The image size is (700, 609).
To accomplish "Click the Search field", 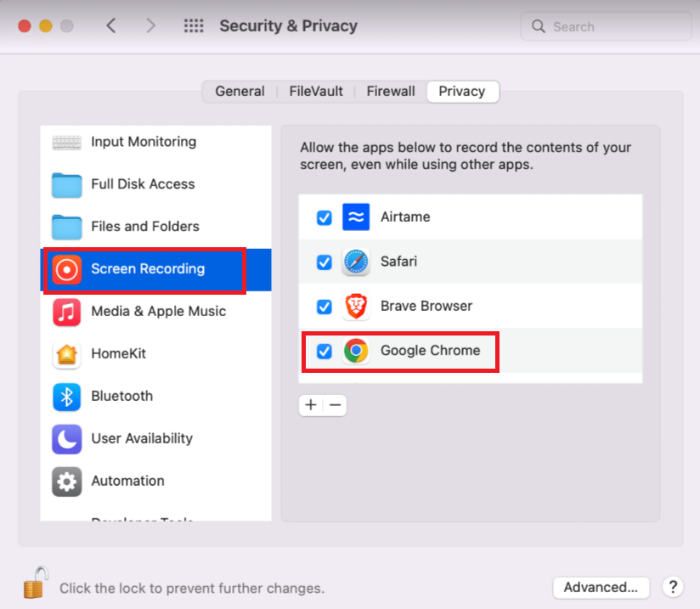I will pos(605,26).
